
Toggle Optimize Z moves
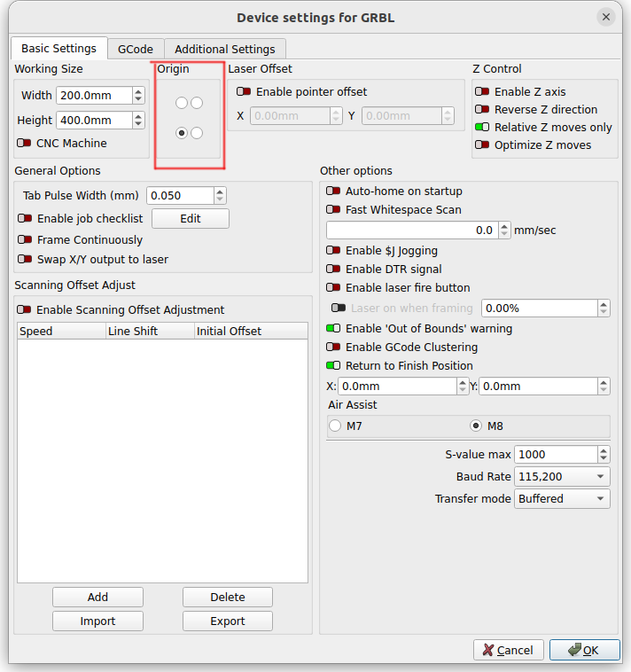pos(482,145)
